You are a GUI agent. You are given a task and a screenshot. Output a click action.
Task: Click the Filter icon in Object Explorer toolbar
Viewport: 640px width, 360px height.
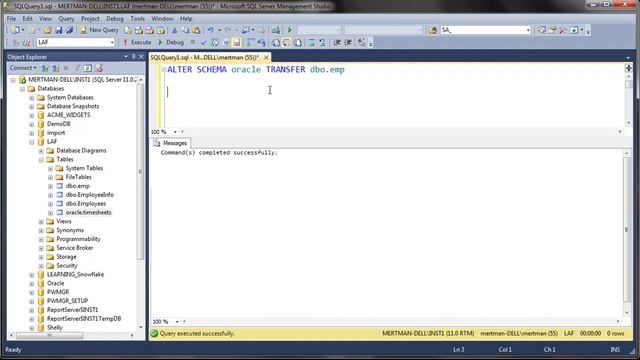pyautogui.click(x=78, y=68)
